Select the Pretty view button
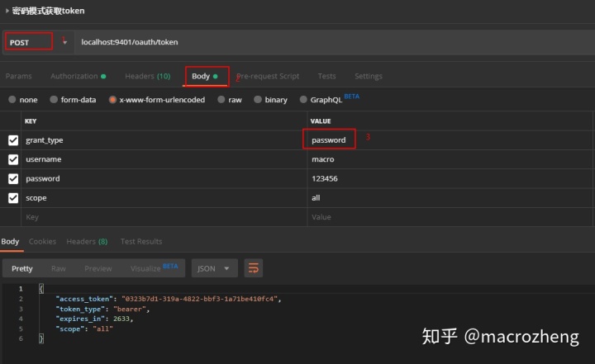The width and height of the screenshot is (595, 364). pos(22,268)
